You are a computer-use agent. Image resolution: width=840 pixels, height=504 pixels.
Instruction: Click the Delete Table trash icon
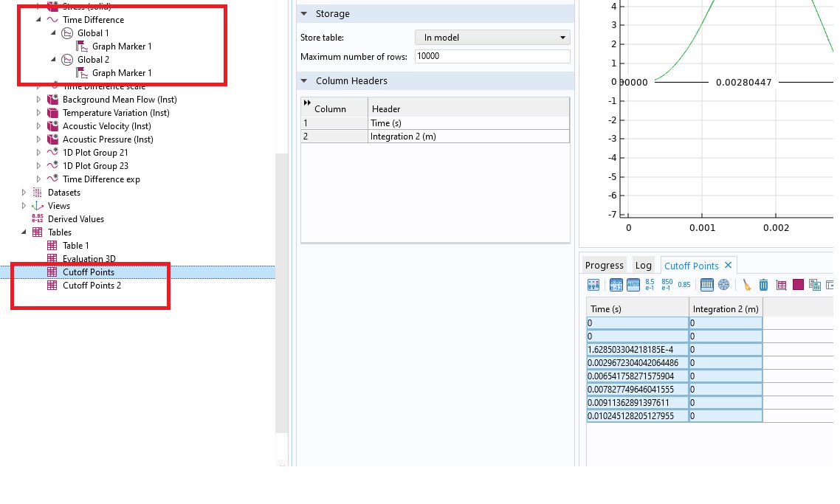click(x=763, y=285)
